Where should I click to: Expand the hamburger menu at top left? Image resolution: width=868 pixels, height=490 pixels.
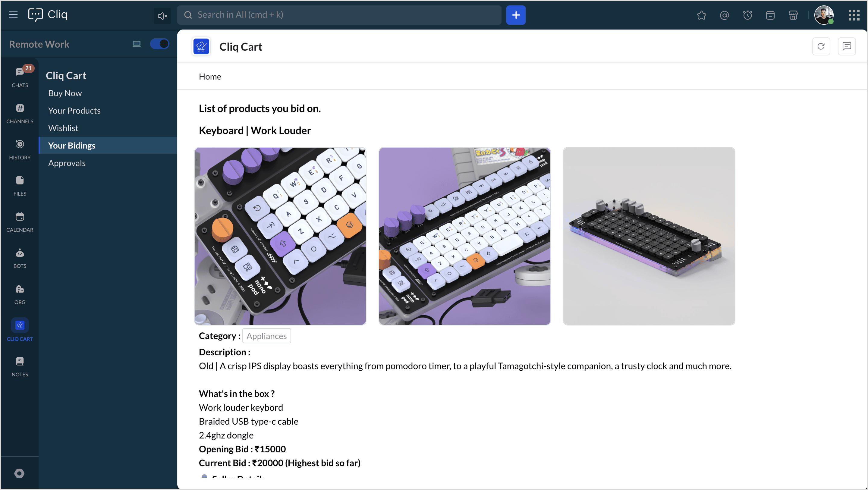[13, 14]
